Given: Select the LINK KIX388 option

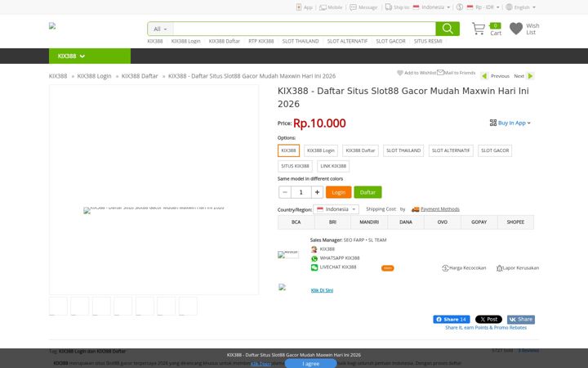Looking at the screenshot, I should tap(333, 166).
